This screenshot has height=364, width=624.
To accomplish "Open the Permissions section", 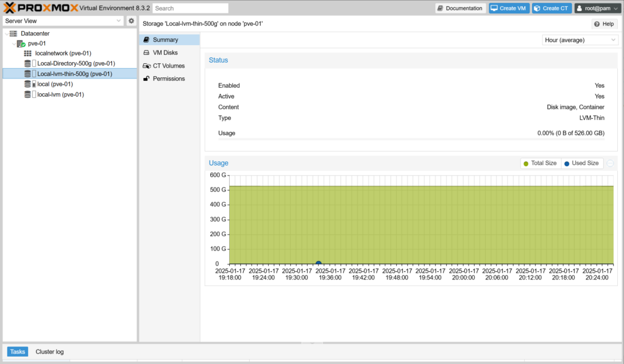I will pyautogui.click(x=168, y=79).
